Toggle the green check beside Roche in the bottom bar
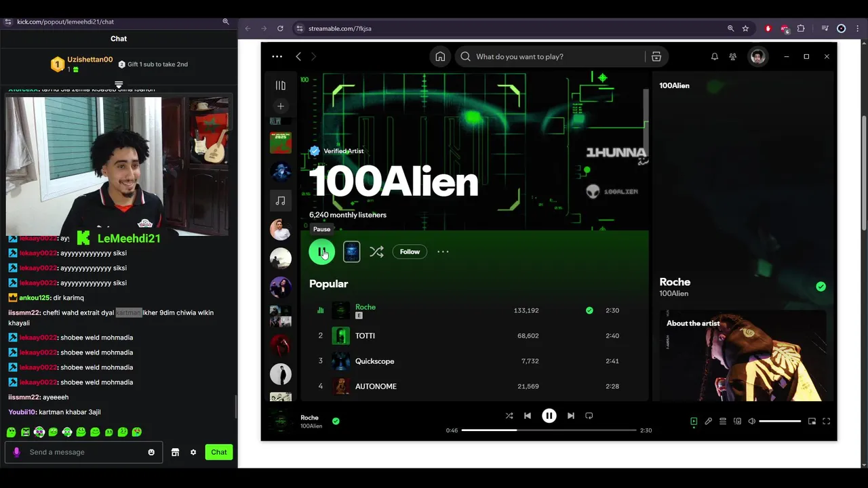 coord(336,421)
